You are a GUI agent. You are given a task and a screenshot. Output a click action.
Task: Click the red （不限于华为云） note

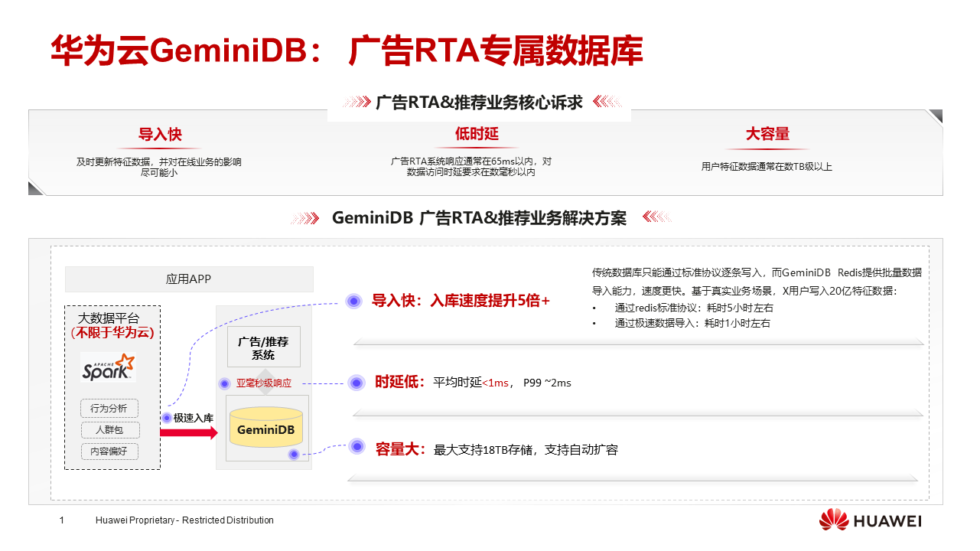point(112,333)
